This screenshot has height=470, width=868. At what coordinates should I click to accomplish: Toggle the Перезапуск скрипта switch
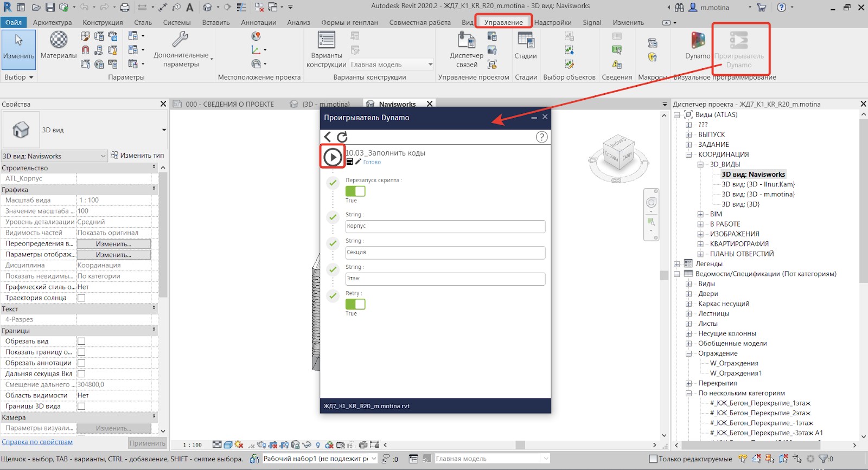coord(355,191)
